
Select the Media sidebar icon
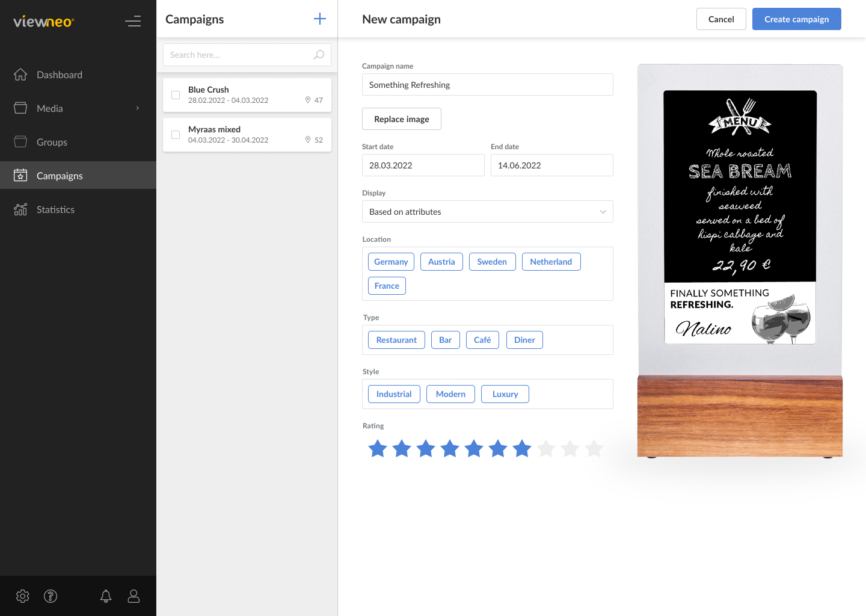[x=20, y=108]
